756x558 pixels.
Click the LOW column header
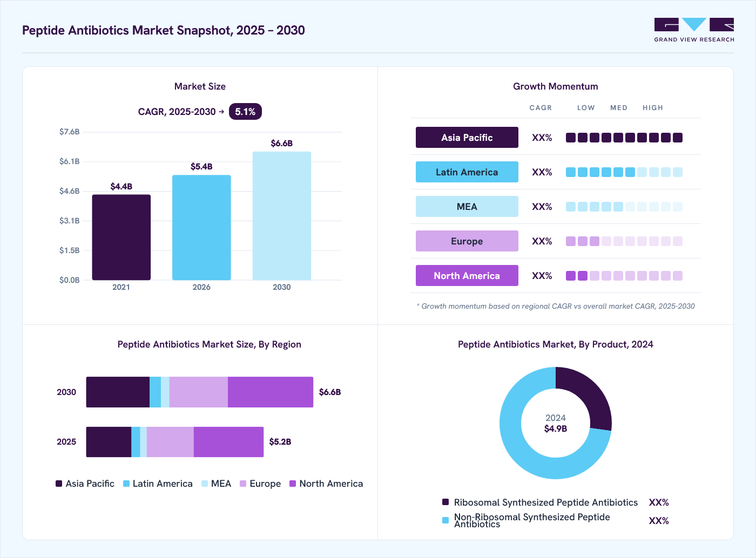(586, 108)
